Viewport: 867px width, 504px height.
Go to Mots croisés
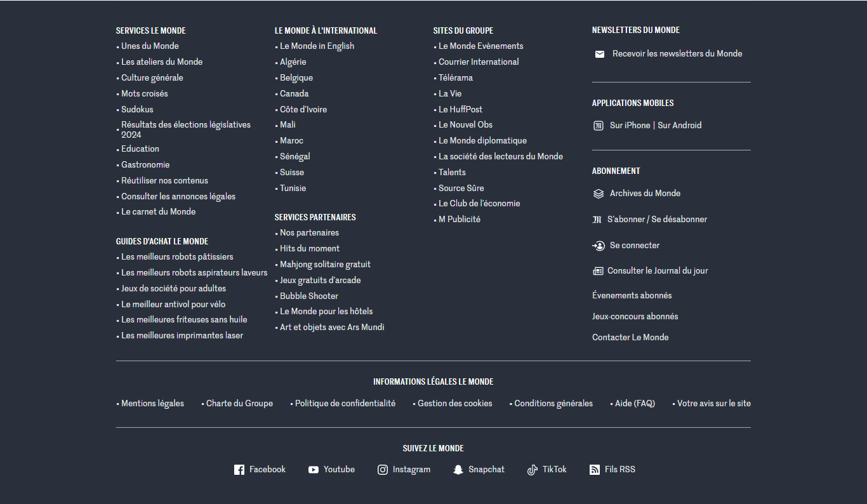tap(145, 94)
